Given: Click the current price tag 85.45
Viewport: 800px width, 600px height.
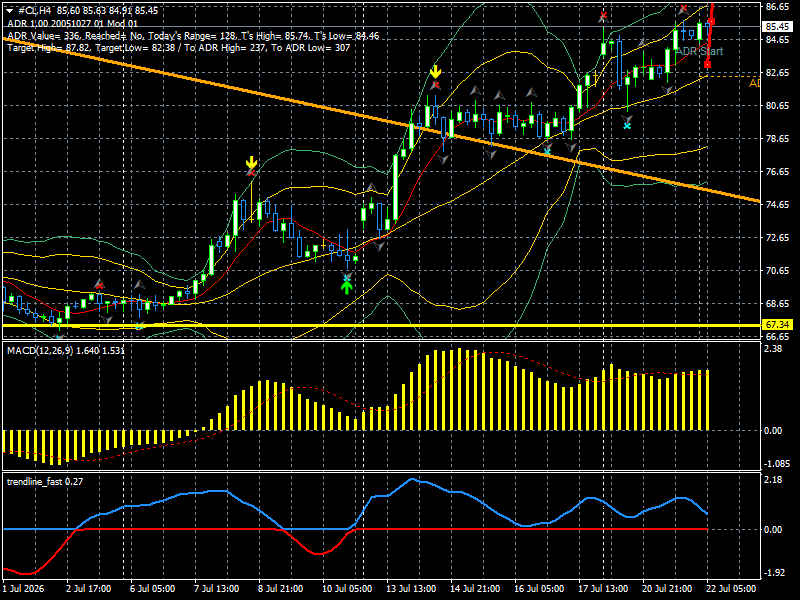Looking at the screenshot, I should tap(777, 26).
